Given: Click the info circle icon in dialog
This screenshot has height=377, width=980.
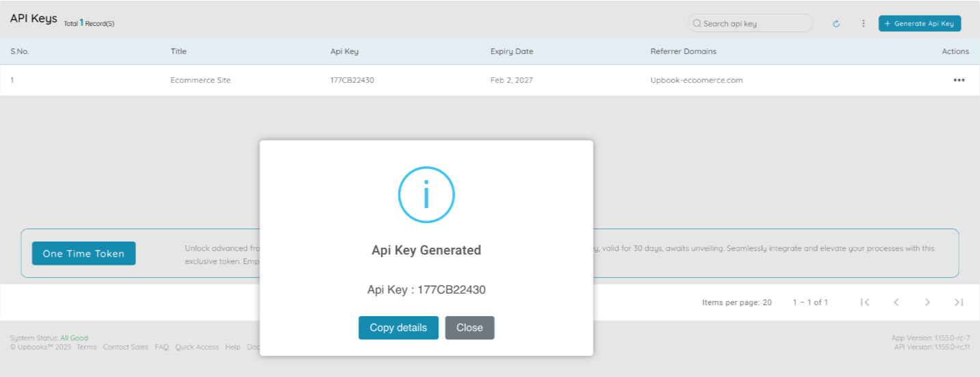Looking at the screenshot, I should click(426, 194).
